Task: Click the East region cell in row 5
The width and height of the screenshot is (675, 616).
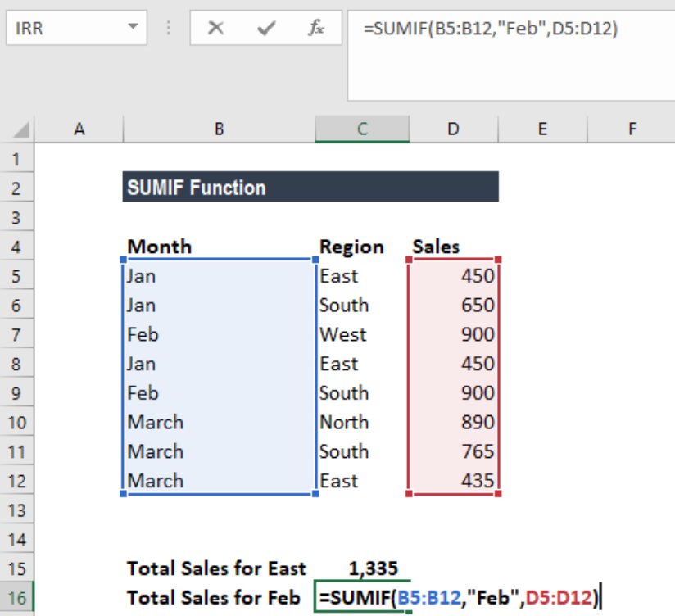Action: click(362, 276)
